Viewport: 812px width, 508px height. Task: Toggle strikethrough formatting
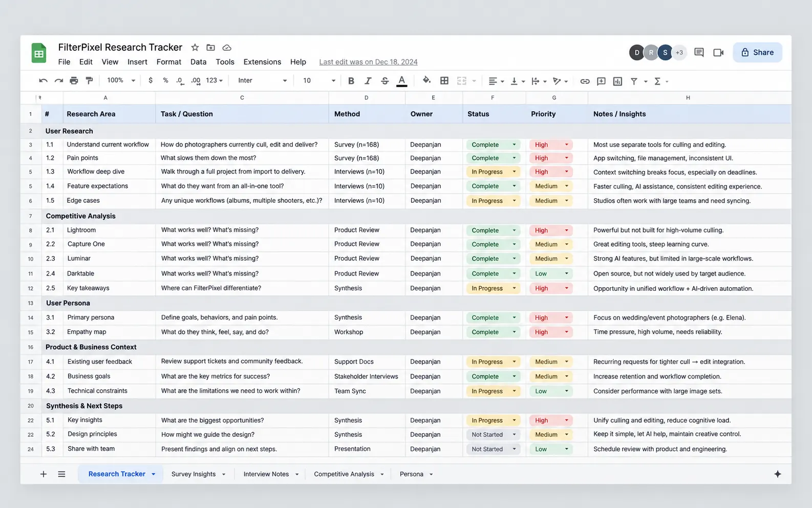[x=385, y=80]
